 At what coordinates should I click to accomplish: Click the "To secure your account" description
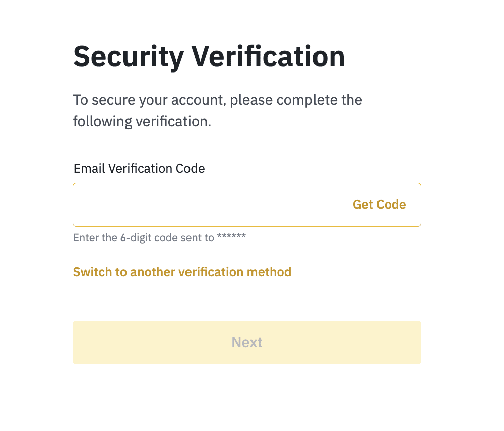click(x=217, y=100)
